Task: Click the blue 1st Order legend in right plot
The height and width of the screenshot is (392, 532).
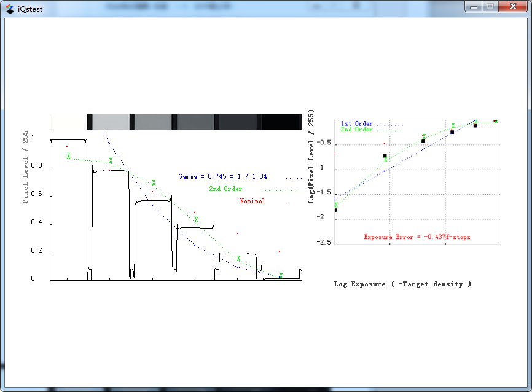Action: tap(356, 123)
